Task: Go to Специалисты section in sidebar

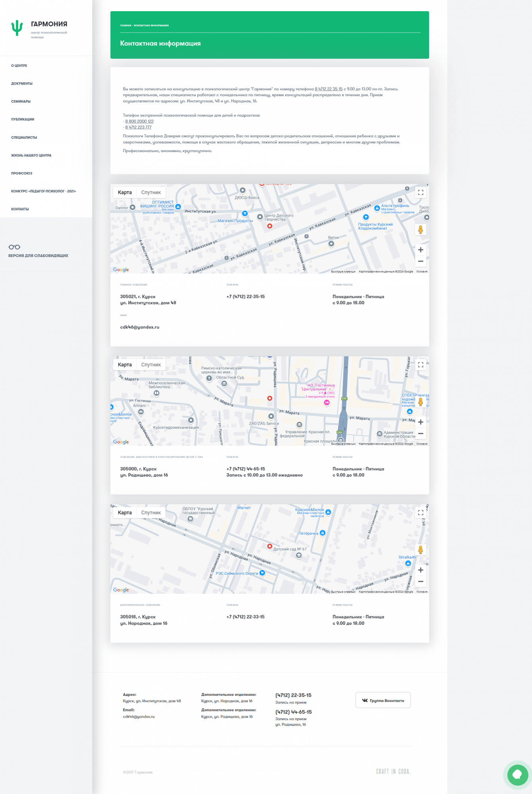Action: [24, 137]
